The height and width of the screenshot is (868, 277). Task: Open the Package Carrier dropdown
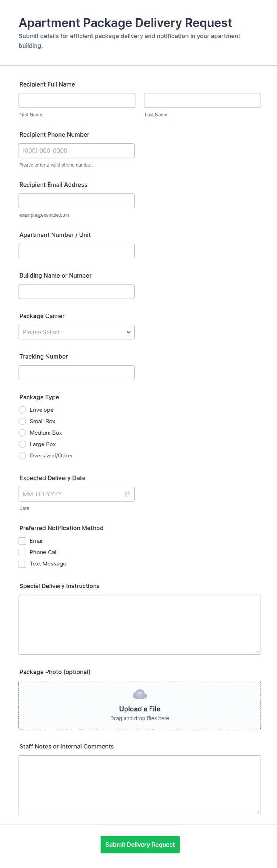pyautogui.click(x=77, y=332)
